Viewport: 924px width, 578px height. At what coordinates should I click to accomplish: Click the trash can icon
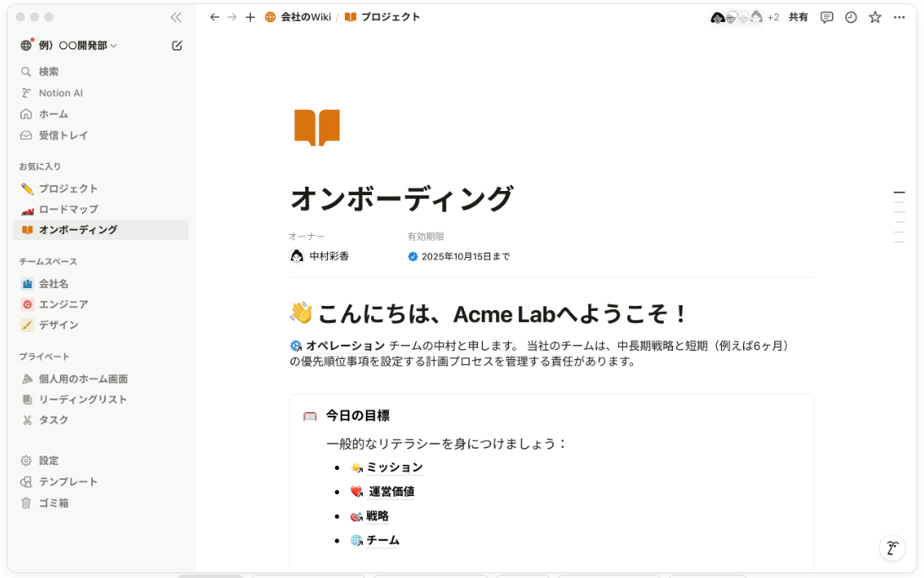26,503
